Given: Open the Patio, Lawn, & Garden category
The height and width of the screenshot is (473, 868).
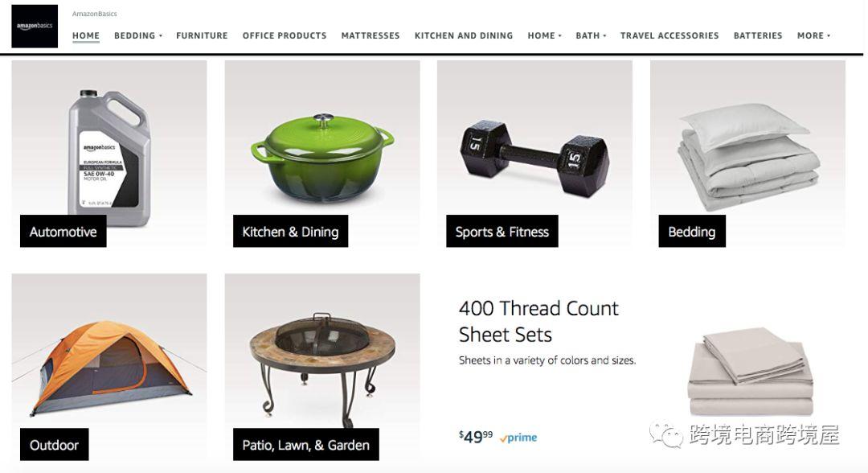Looking at the screenshot, I should tap(306, 445).
